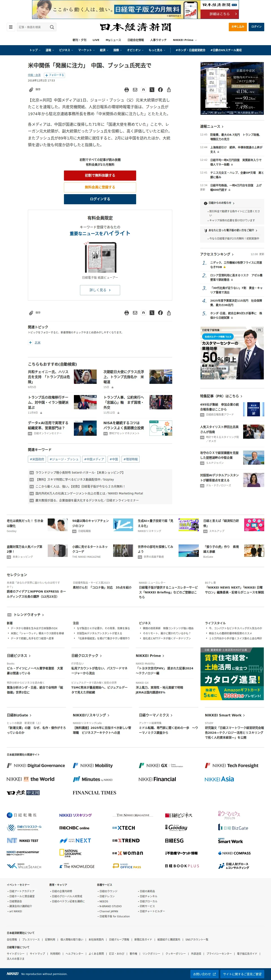Click the お問い合わせ footer button
Screen dimensions: 271x980
pos(204,974)
